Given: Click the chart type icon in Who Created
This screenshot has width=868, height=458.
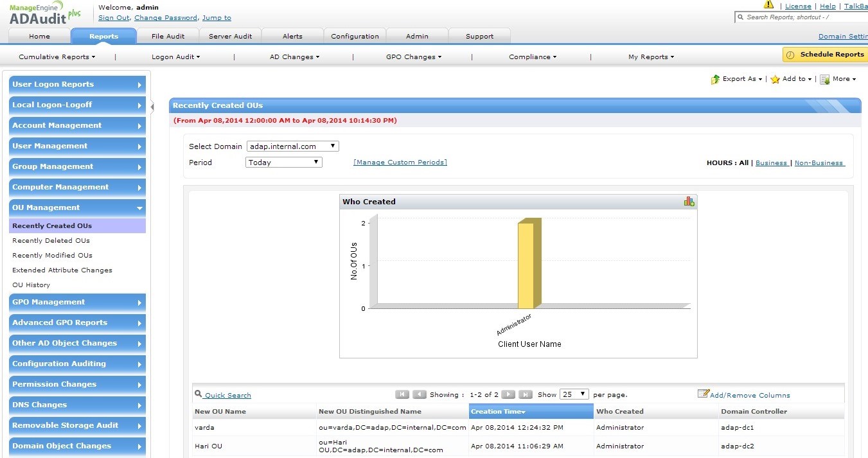Looking at the screenshot, I should coord(689,202).
